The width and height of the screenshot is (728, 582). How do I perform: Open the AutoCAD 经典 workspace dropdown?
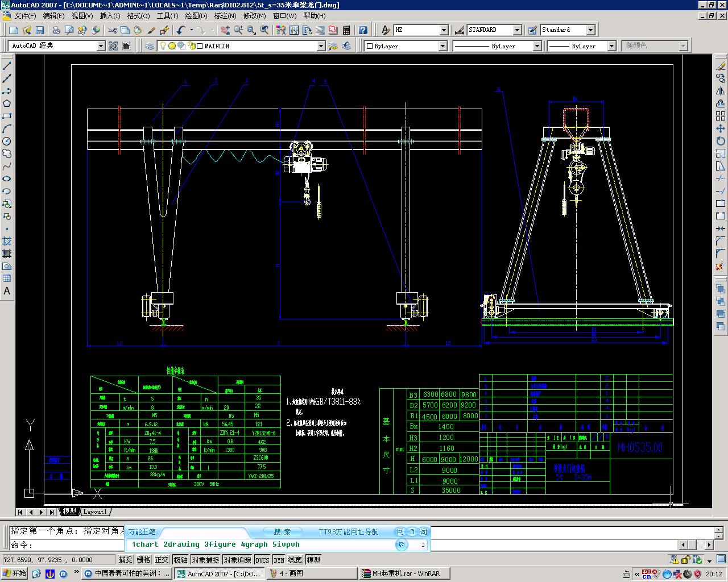[101, 46]
